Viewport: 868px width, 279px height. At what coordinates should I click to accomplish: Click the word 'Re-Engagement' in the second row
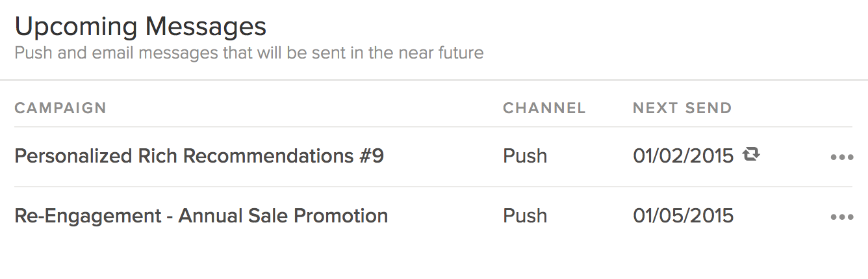[88, 216]
